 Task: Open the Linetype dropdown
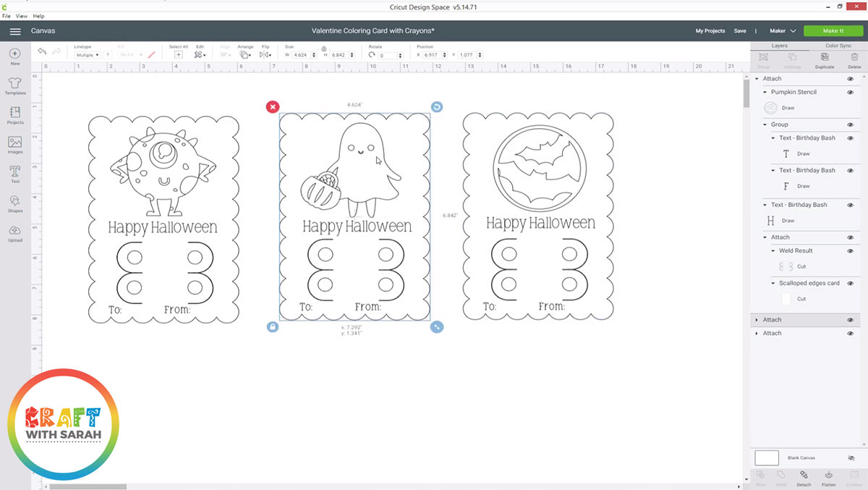[x=88, y=55]
